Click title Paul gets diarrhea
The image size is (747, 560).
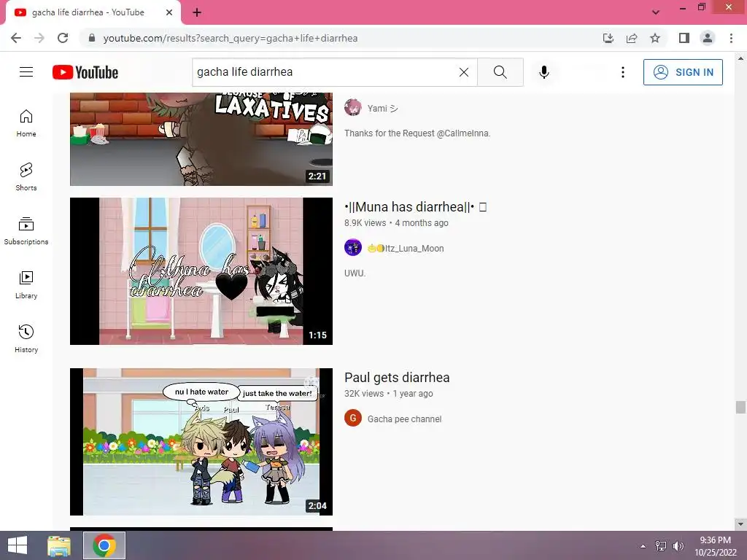pyautogui.click(x=397, y=377)
